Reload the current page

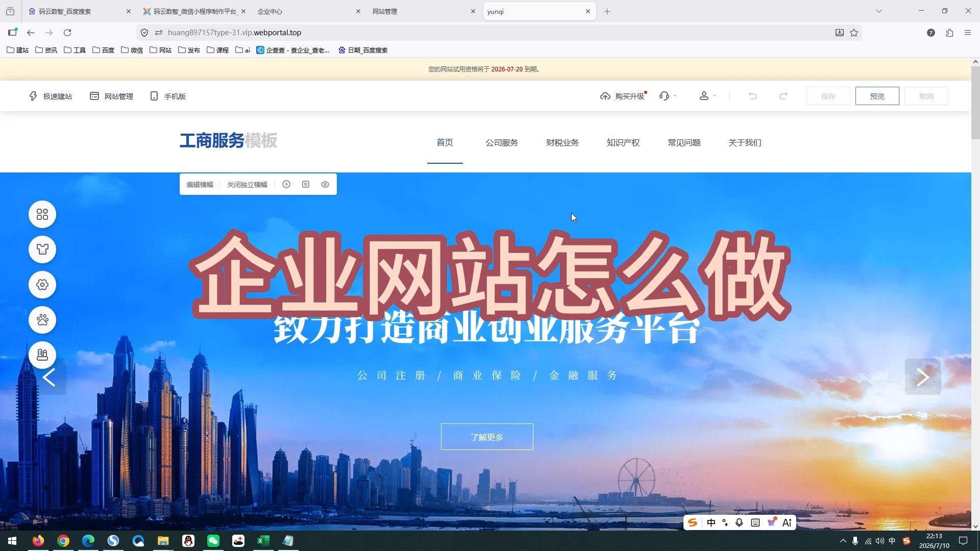[67, 33]
